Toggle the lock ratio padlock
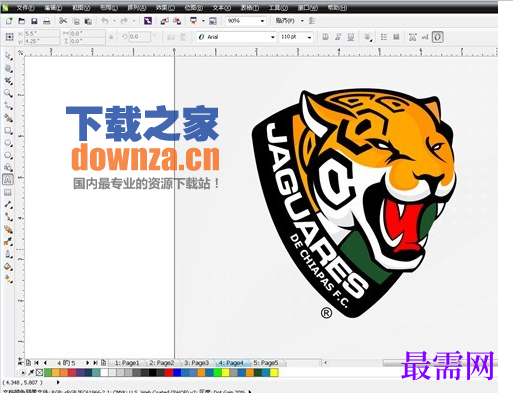This screenshot has height=397, width=513. coord(111,37)
